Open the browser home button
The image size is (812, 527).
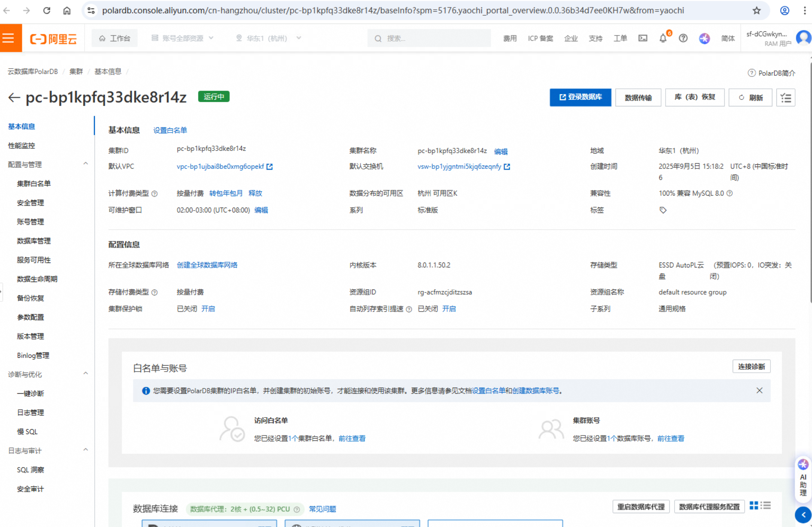67,10
